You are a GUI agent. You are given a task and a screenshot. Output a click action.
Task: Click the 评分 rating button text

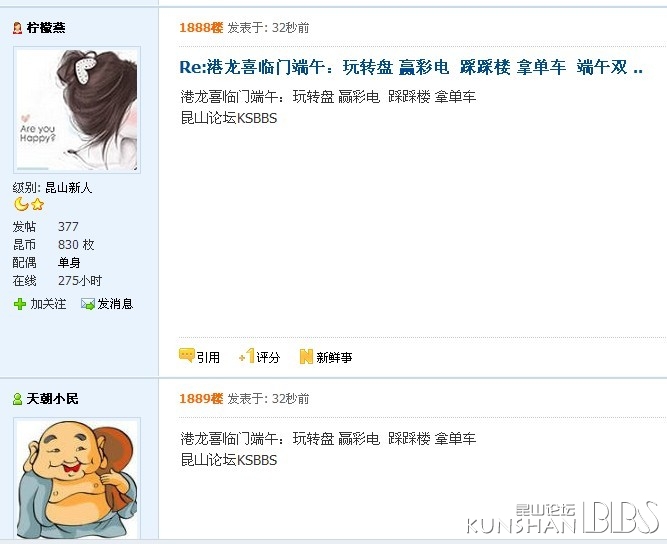click(268, 357)
